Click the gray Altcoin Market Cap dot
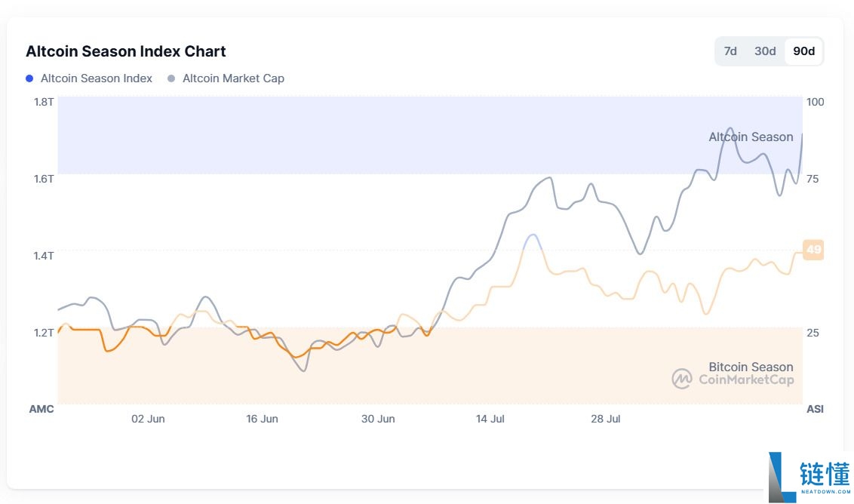The width and height of the screenshot is (854, 504). pyautogui.click(x=171, y=78)
